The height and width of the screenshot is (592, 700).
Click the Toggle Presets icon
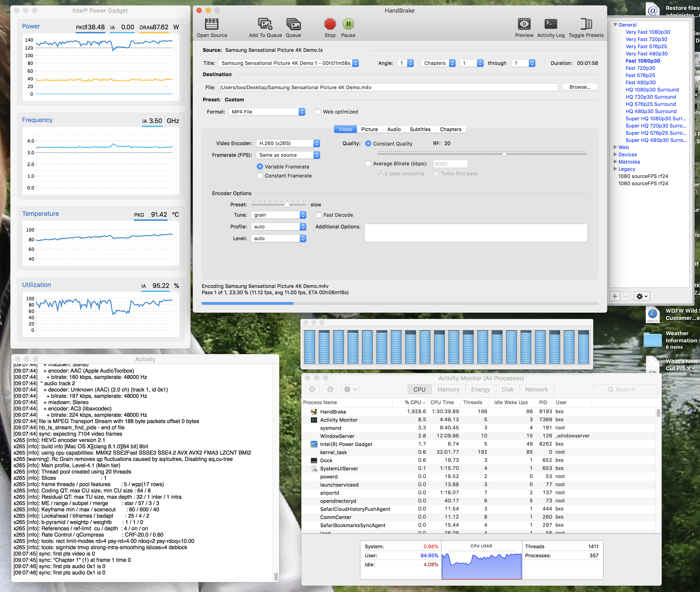pos(586,24)
